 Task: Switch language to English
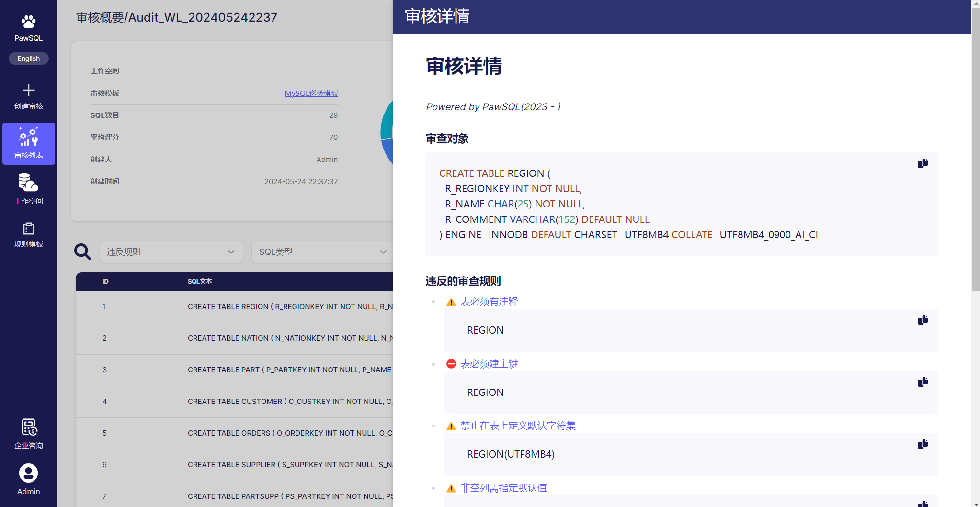(28, 58)
